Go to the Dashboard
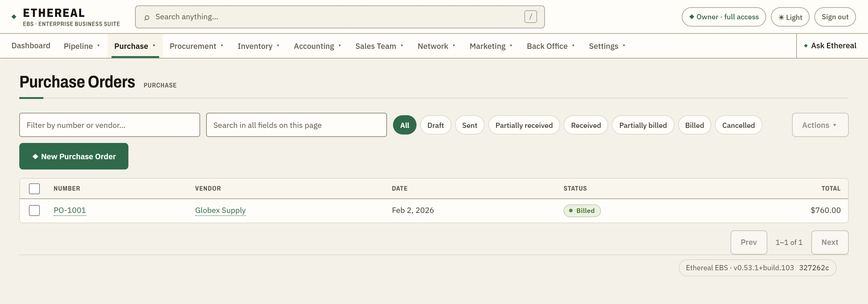Screen dimensions: 868x304 [x=31, y=46]
